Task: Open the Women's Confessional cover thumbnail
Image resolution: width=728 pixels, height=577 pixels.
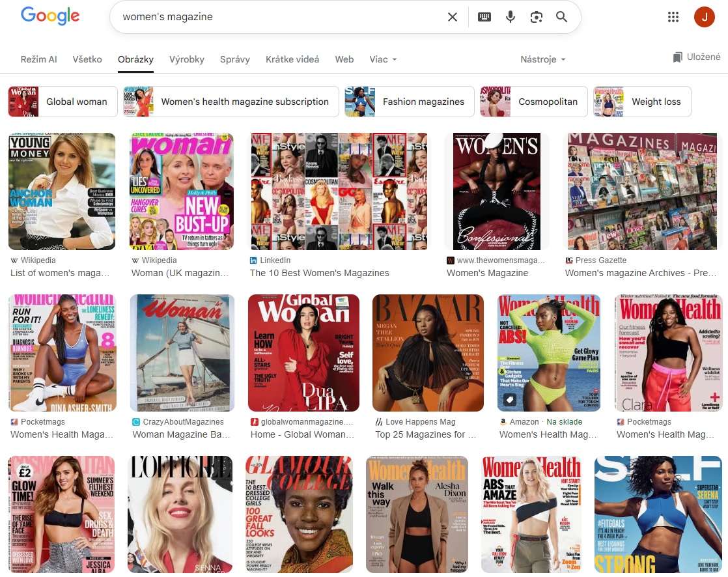Action: coord(497,191)
